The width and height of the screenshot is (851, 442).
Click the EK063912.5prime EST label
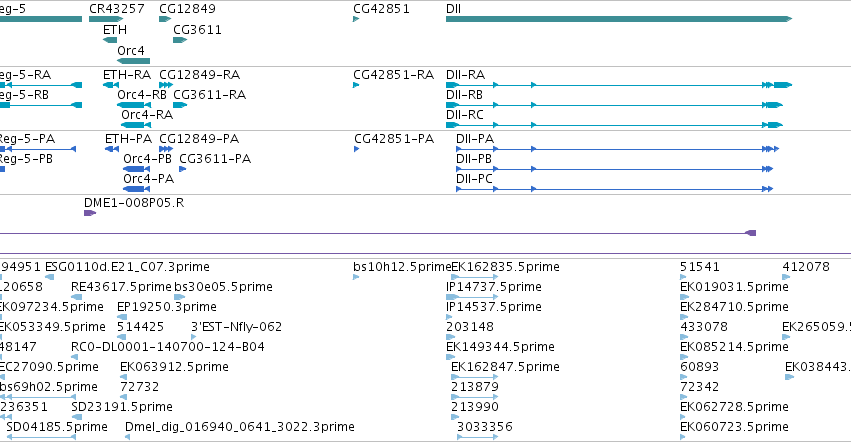pyautogui.click(x=174, y=367)
